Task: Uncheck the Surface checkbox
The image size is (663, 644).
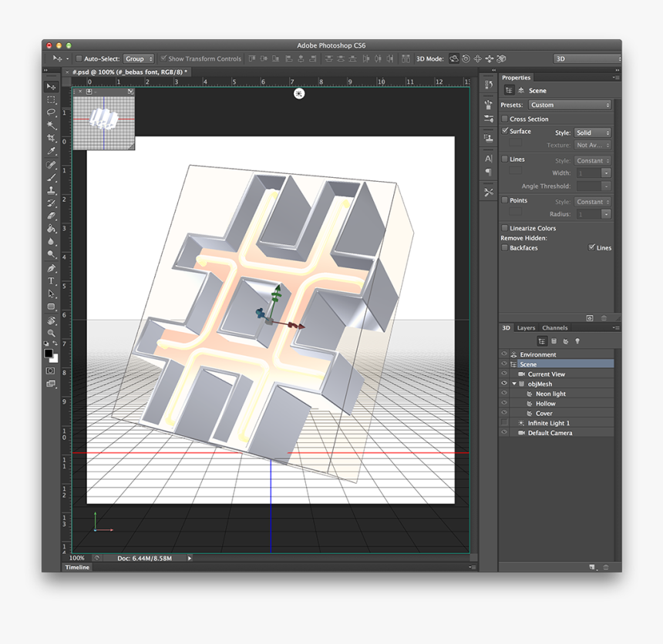Action: pos(505,132)
